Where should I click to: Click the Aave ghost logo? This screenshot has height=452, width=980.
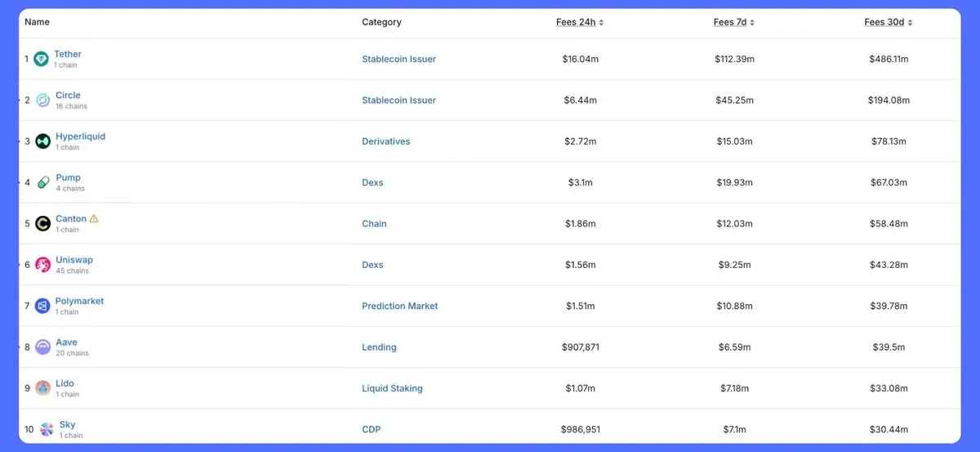click(x=42, y=347)
